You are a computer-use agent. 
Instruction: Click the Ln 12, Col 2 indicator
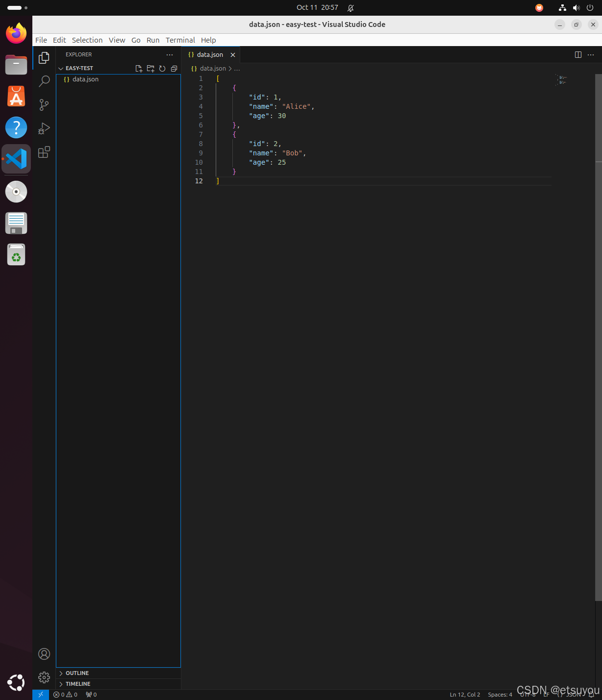pos(465,695)
